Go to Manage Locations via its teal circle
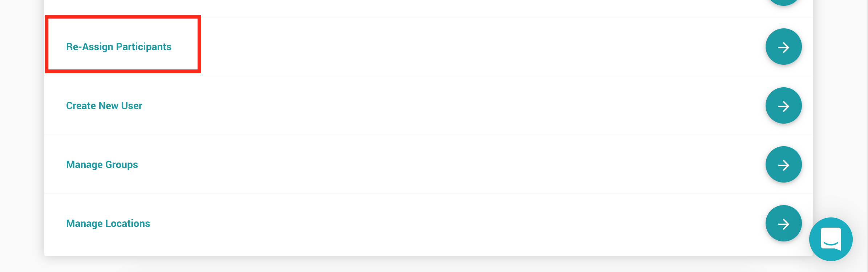 783,224
